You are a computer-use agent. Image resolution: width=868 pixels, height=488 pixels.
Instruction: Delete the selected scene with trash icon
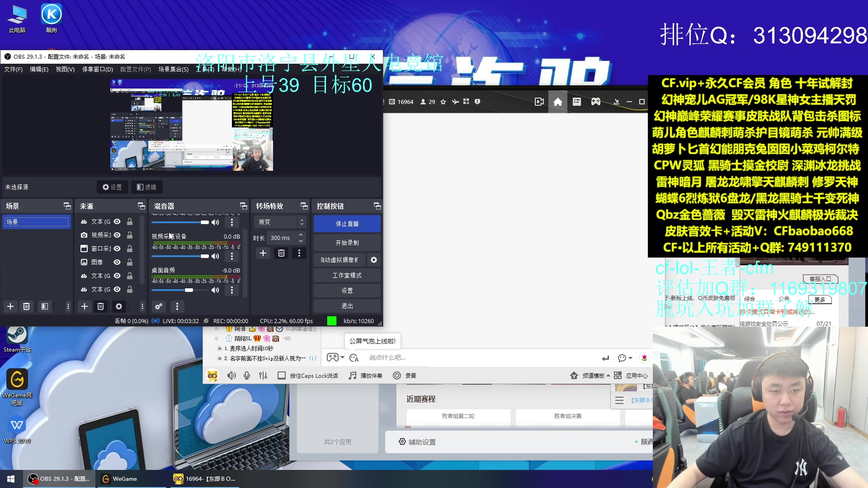pos(27,306)
